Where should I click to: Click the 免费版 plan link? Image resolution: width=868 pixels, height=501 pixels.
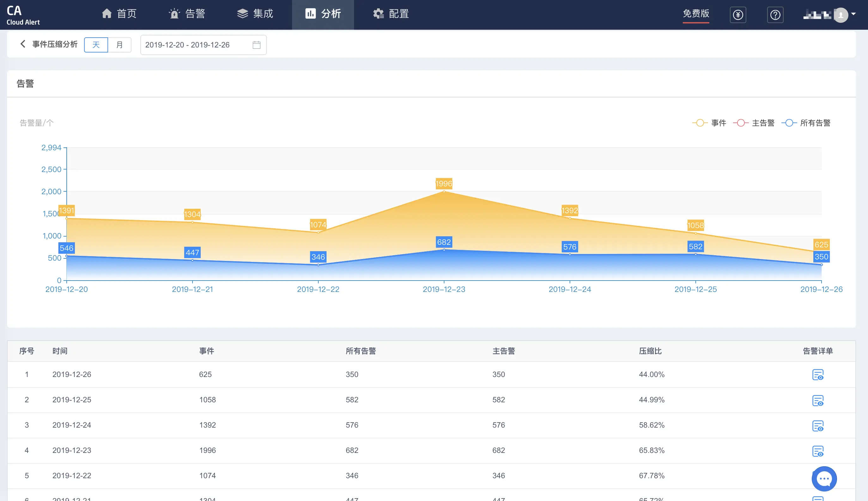click(696, 14)
